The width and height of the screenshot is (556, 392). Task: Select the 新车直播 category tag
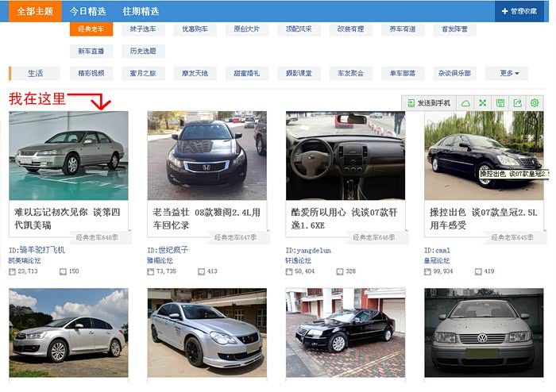click(91, 51)
